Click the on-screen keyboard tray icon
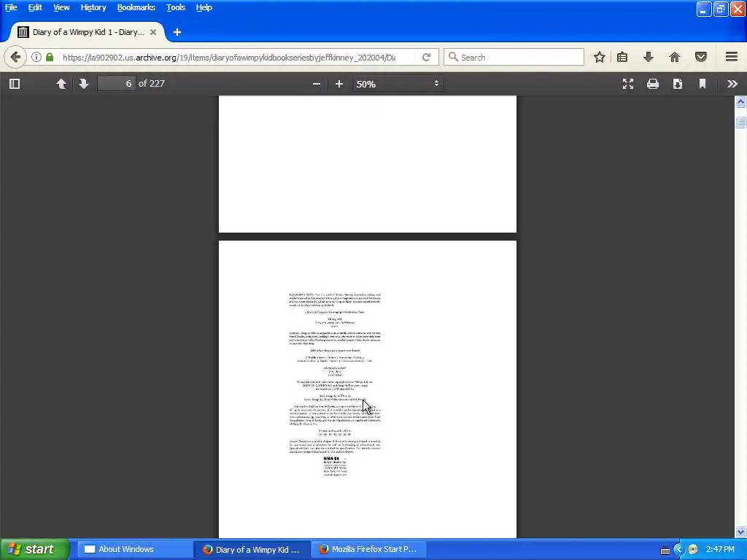The height and width of the screenshot is (560, 747). [x=665, y=550]
